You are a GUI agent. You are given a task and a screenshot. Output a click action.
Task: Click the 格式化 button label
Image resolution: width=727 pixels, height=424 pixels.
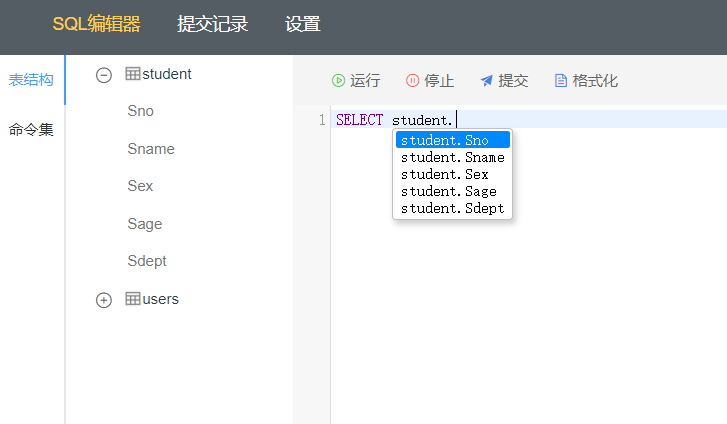tap(595, 81)
